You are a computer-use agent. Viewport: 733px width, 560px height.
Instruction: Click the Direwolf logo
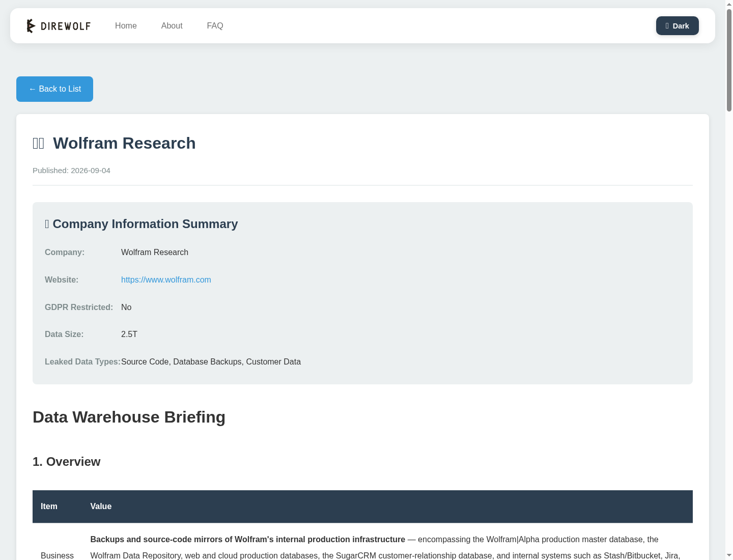[x=59, y=25]
